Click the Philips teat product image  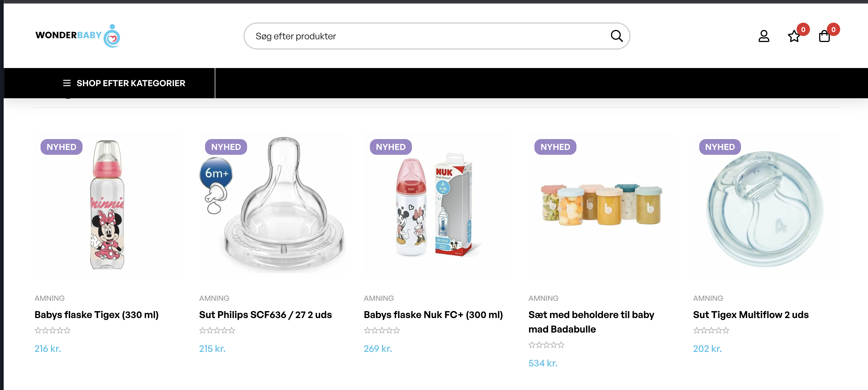pyautogui.click(x=272, y=205)
